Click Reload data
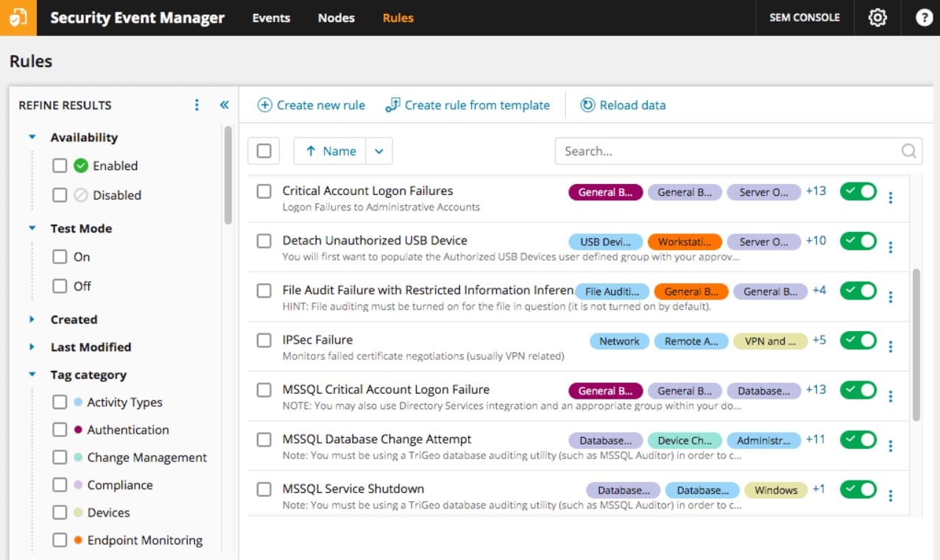 coord(623,105)
